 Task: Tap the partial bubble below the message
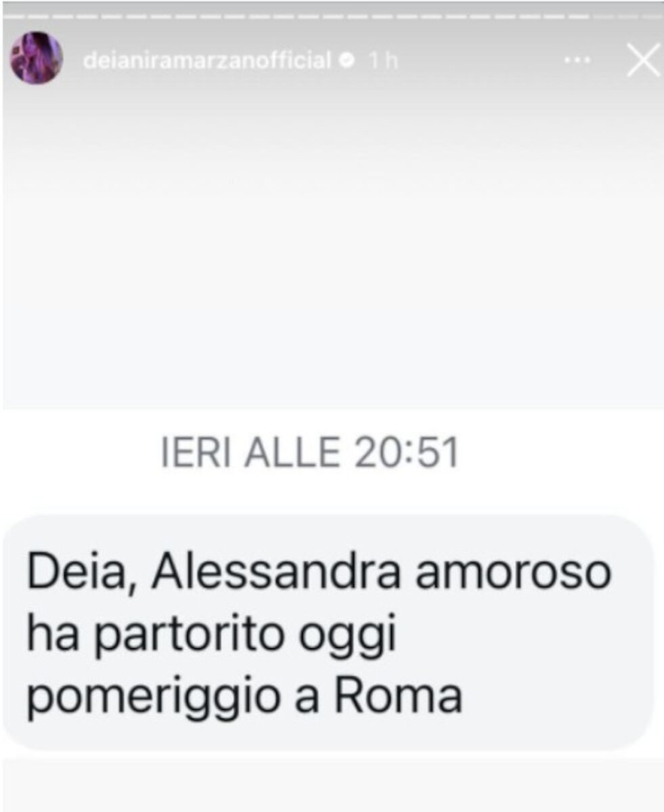pos(332,786)
